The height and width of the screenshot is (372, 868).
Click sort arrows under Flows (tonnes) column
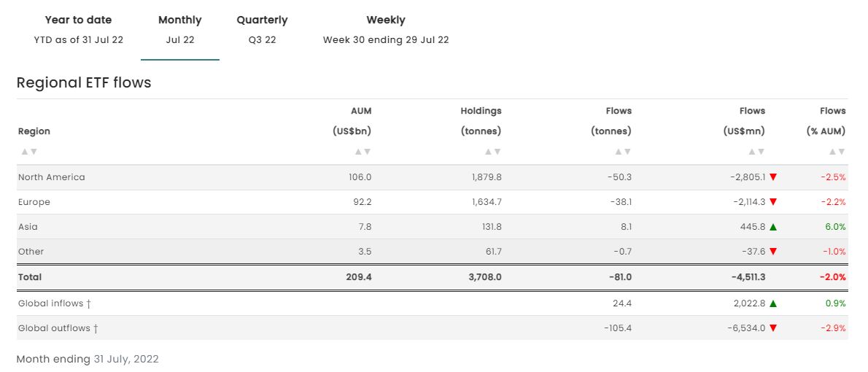tap(622, 152)
